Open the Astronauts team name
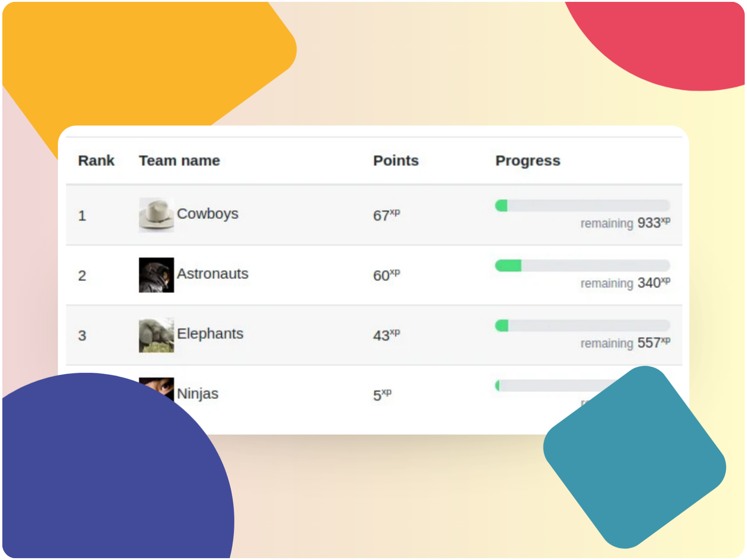The width and height of the screenshot is (747, 560). pyautogui.click(x=212, y=273)
